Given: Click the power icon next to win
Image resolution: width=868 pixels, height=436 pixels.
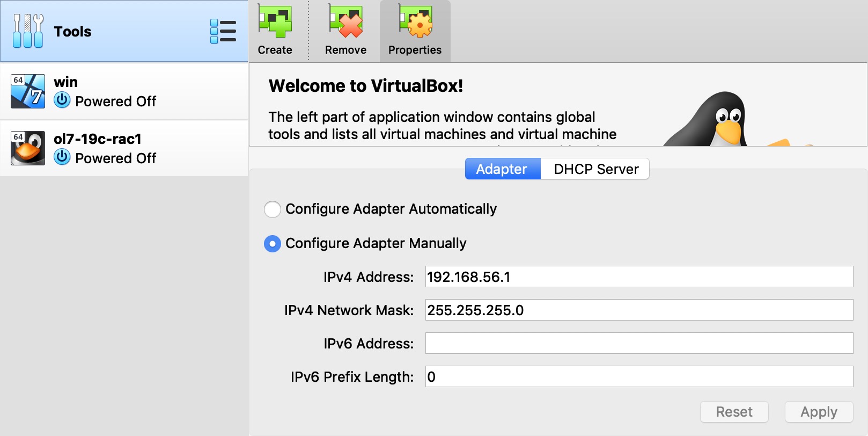Looking at the screenshot, I should [62, 100].
